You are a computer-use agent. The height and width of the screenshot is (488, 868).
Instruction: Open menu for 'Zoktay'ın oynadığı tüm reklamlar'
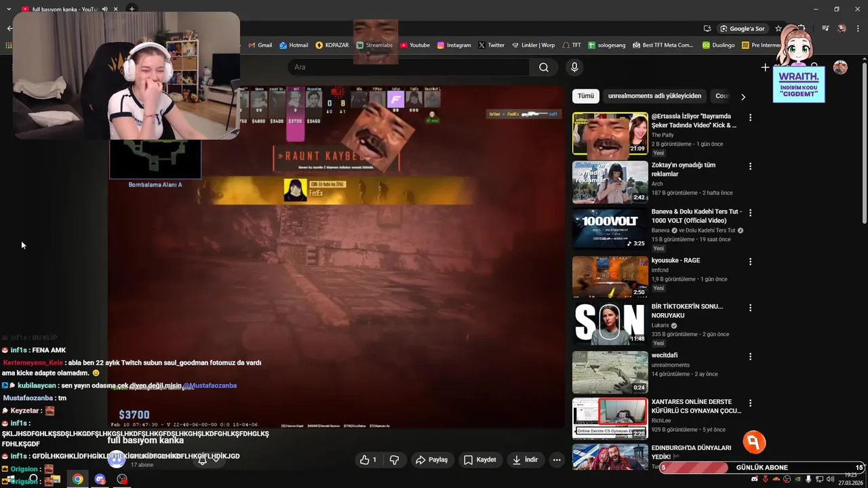click(750, 166)
